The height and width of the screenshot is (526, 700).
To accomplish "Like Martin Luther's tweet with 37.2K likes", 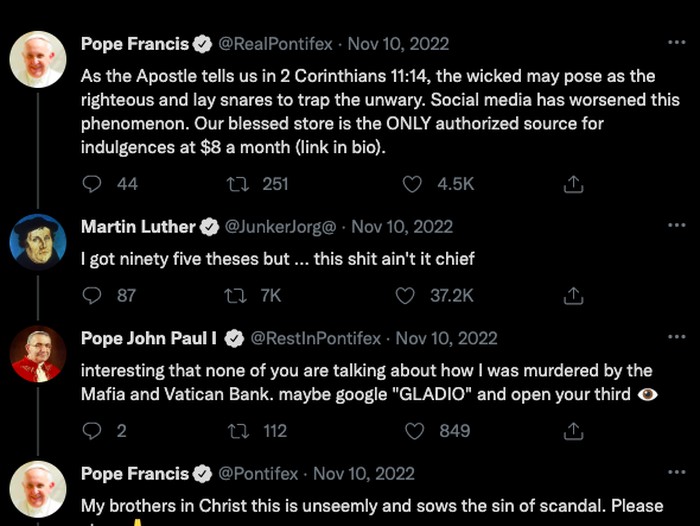I will 405,295.
